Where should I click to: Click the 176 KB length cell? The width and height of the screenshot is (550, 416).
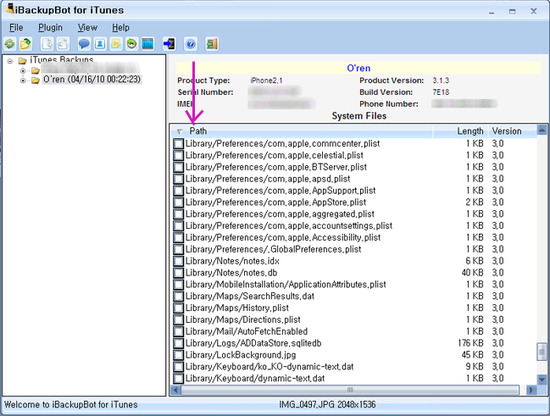coord(471,343)
